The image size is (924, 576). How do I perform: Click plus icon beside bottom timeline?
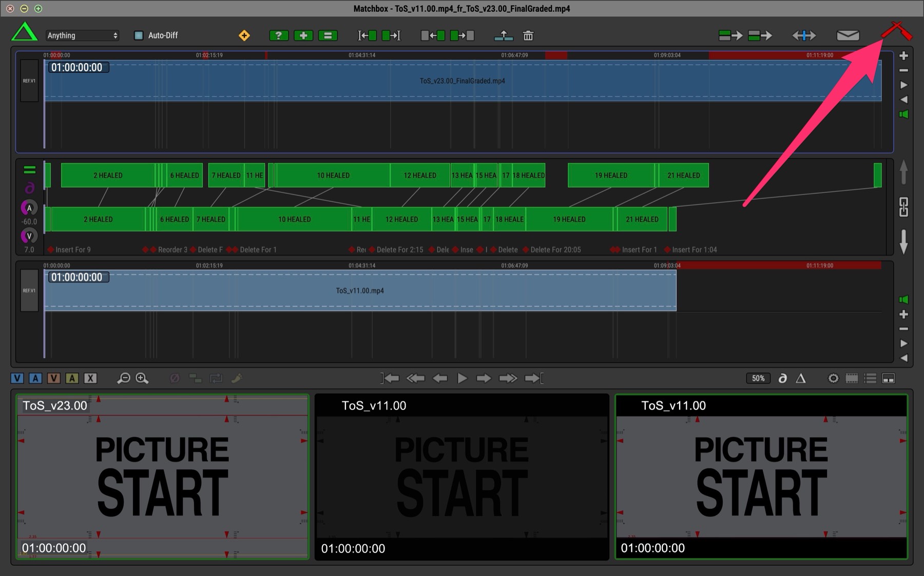[x=904, y=314]
